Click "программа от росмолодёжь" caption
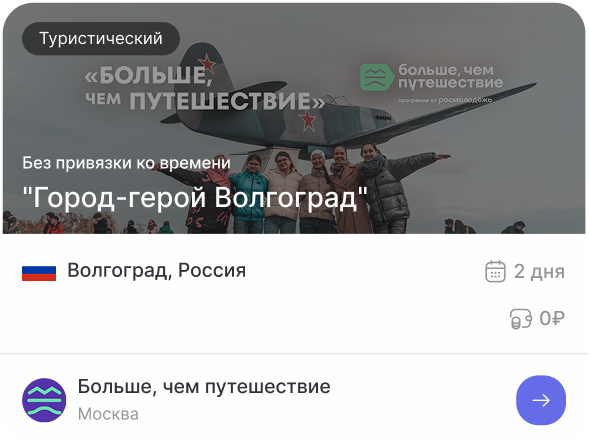Screen dimensions: 589x443 (x=445, y=100)
